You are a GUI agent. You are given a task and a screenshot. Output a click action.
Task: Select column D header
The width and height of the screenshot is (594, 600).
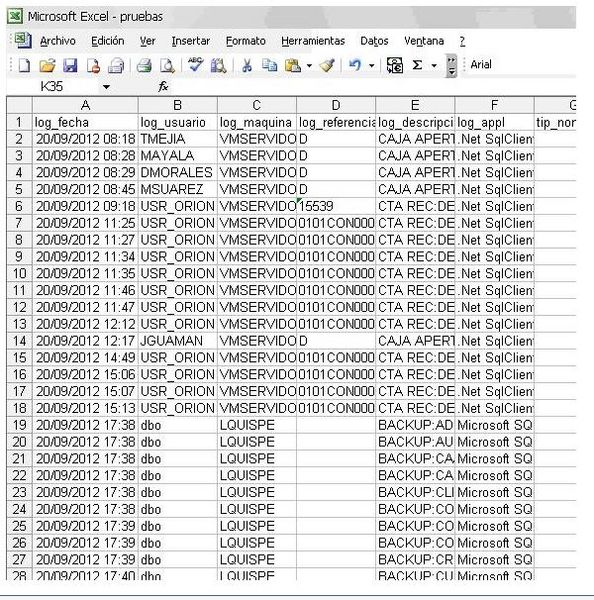point(336,105)
